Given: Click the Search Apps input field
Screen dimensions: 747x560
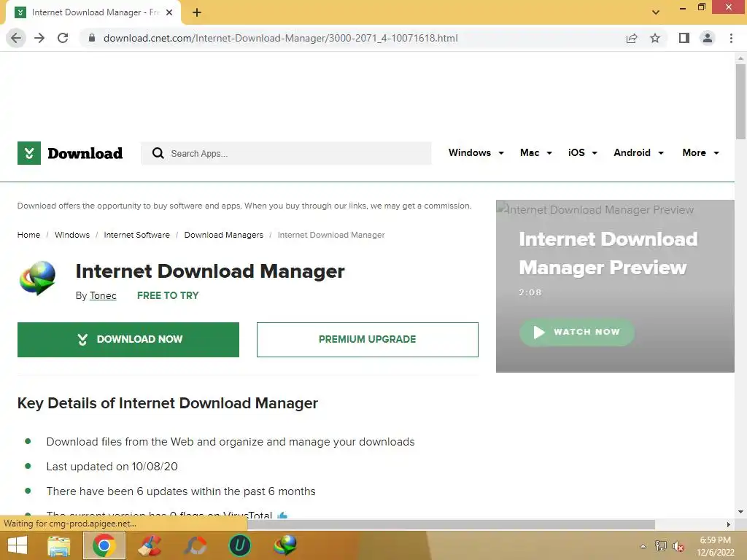Looking at the screenshot, I should pos(286,153).
